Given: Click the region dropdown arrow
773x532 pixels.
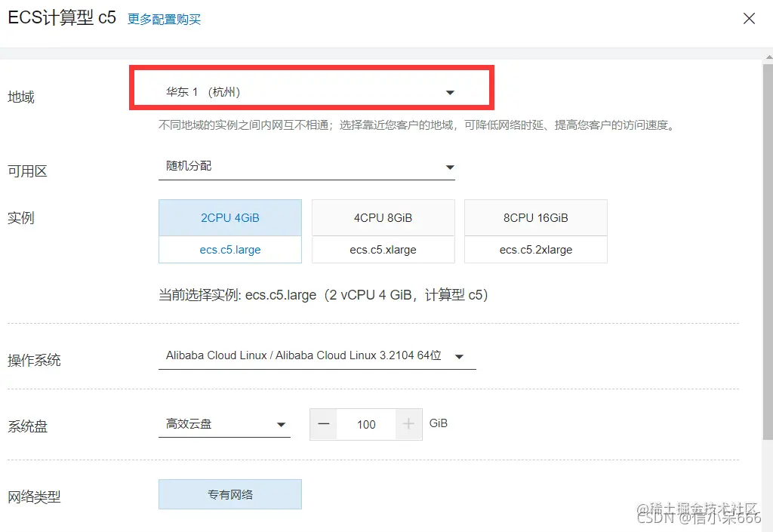Looking at the screenshot, I should [x=450, y=93].
